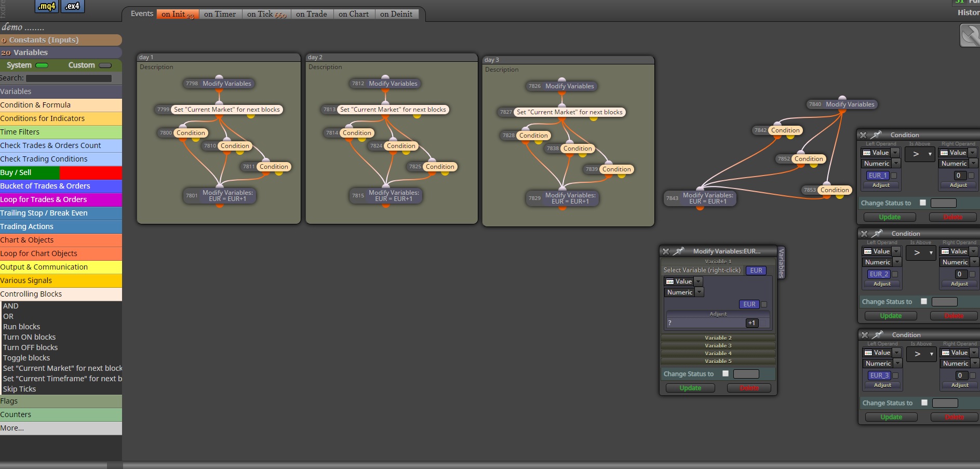Select the orange output dot of block 7843

pos(700,208)
